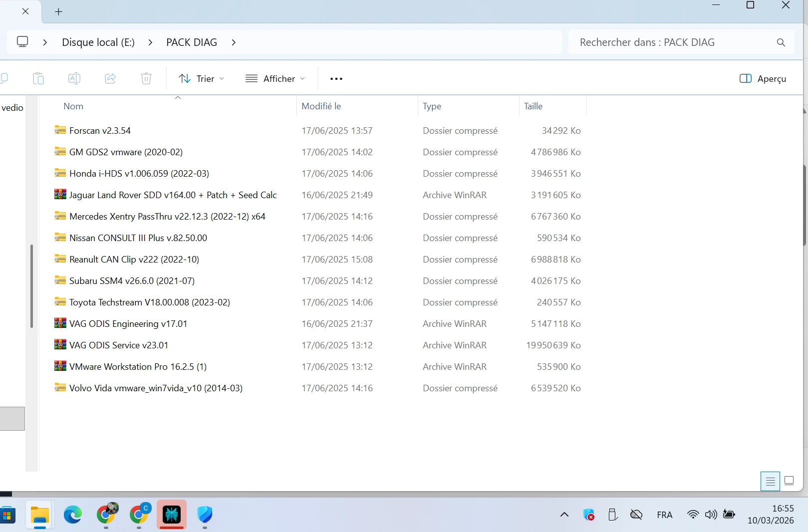808x532 pixels.
Task: Click the This PC monitor icon in address bar
Action: click(x=22, y=42)
